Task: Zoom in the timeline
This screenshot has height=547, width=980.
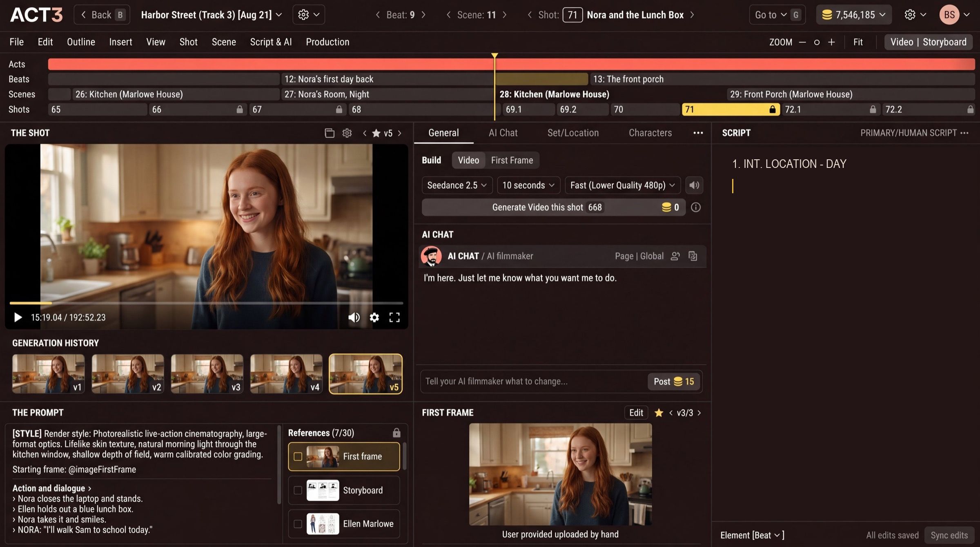Action: pyautogui.click(x=831, y=42)
